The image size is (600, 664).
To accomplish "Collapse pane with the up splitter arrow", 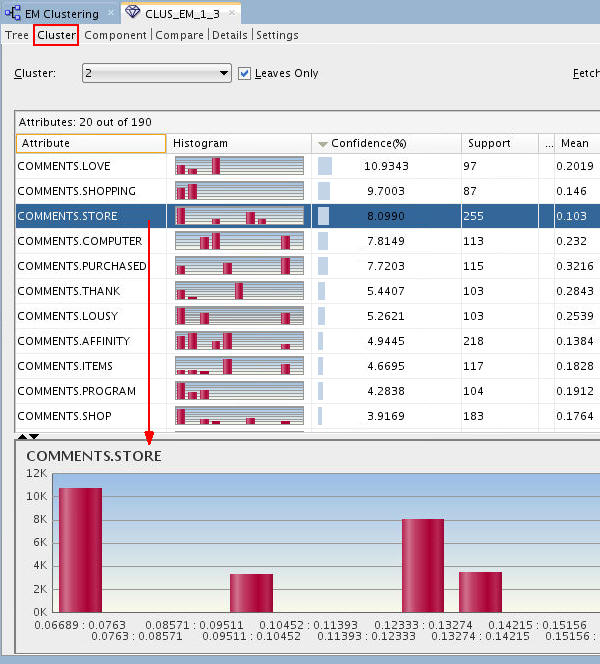I will (22, 436).
